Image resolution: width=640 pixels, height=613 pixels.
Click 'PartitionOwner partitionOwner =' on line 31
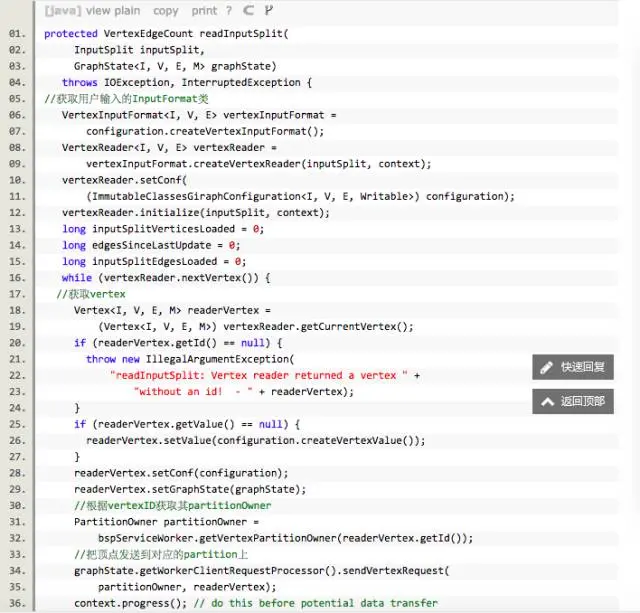click(x=166, y=522)
